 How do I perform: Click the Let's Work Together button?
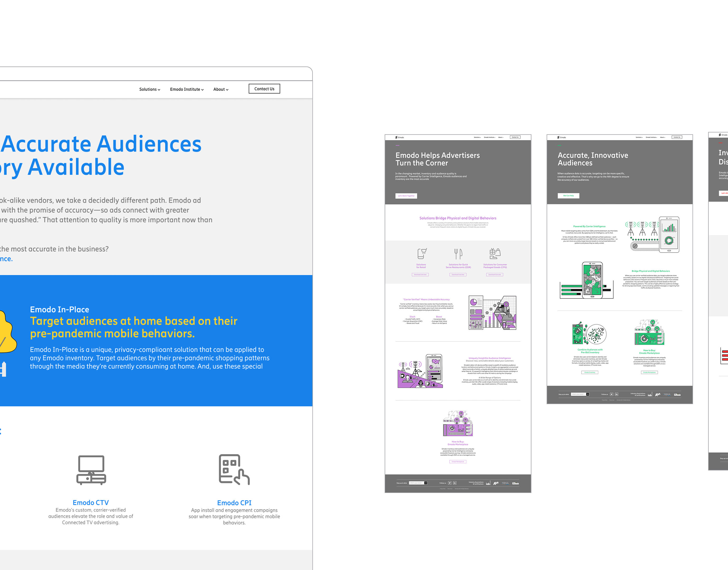(x=406, y=196)
